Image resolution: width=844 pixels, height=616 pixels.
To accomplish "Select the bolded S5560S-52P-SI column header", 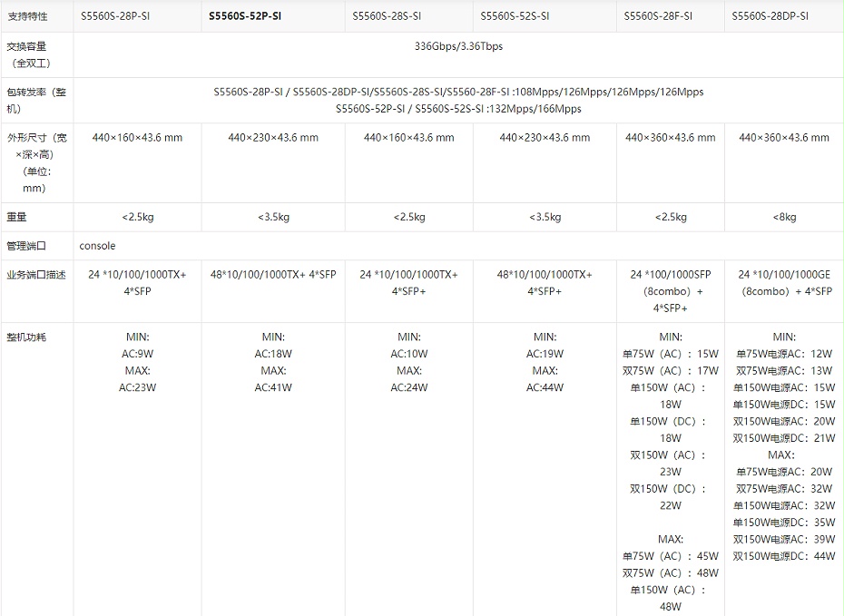I will (x=245, y=15).
